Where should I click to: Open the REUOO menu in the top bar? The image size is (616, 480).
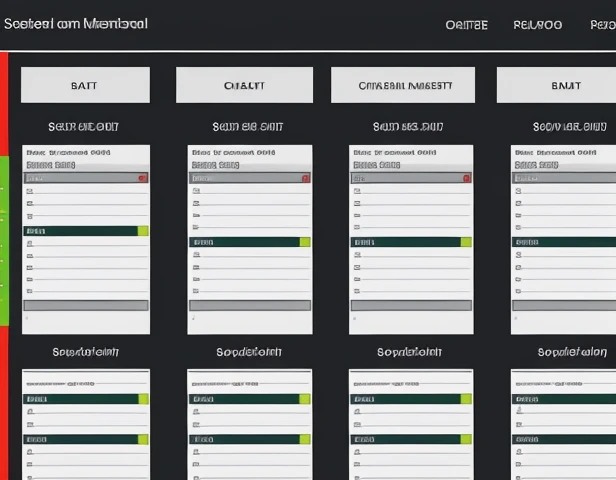pyautogui.click(x=537, y=25)
